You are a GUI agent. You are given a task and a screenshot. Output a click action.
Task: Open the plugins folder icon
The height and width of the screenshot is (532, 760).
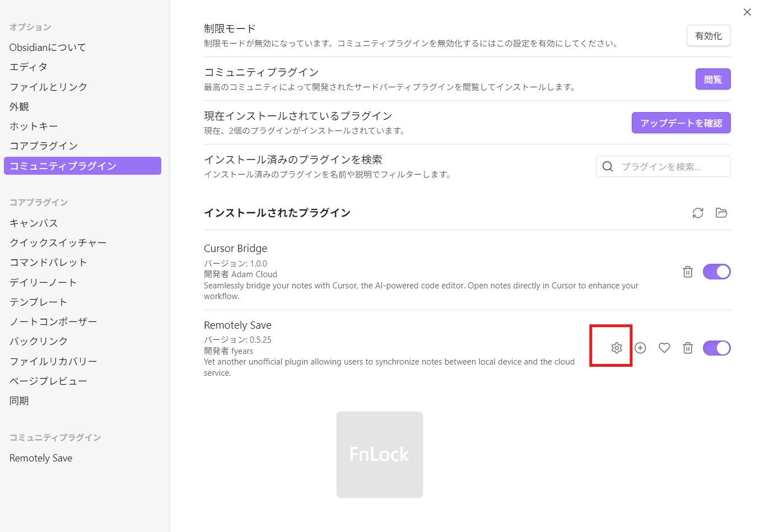point(721,213)
